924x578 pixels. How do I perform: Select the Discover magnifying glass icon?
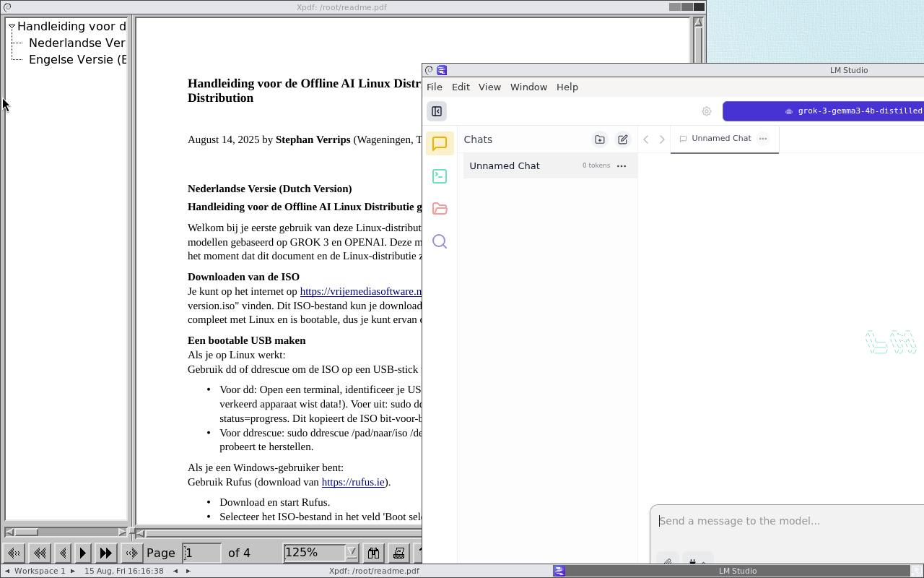pos(440,241)
